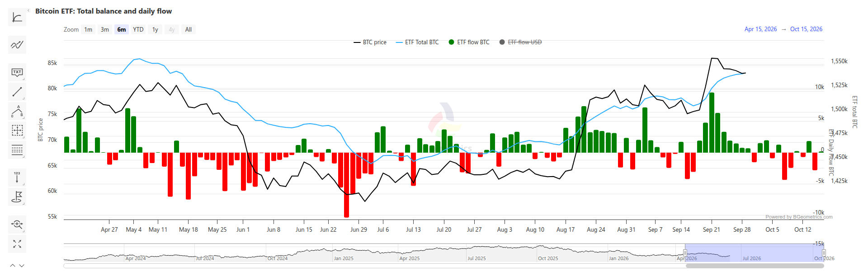Viewport: 868px width, 271px height.
Task: Select the Segment line drawing tool
Action: pos(17,92)
